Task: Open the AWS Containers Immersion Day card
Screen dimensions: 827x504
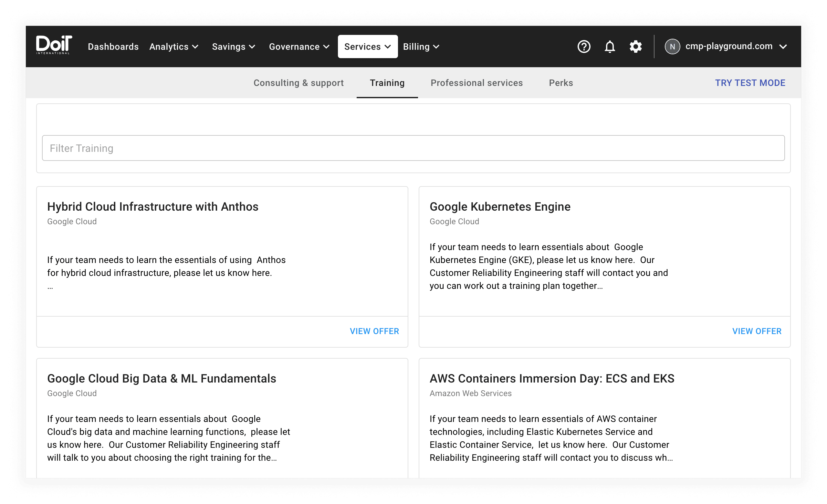Action: pos(552,379)
